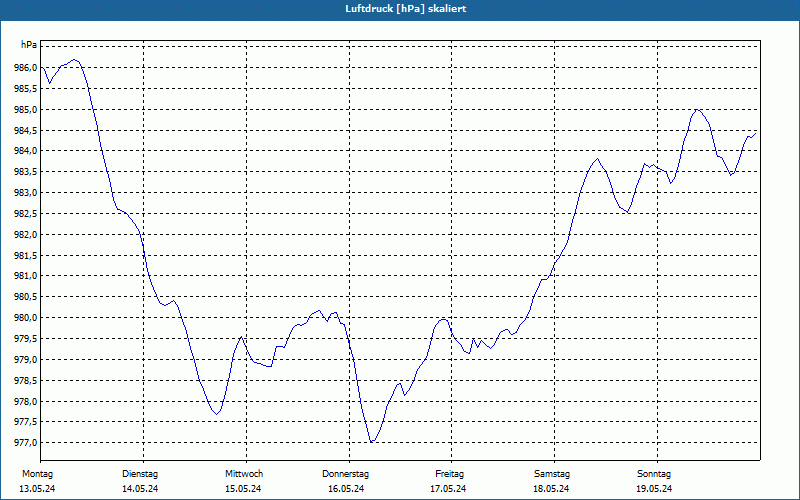This screenshot has width=800, height=500.
Task: Select the 985,0 axis value
Action: (26, 110)
